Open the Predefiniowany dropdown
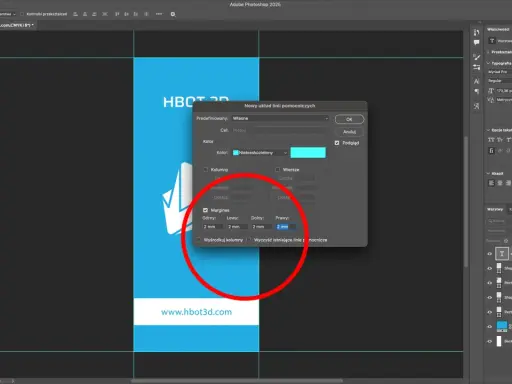Image resolution: width=512 pixels, height=384 pixels. coord(280,118)
